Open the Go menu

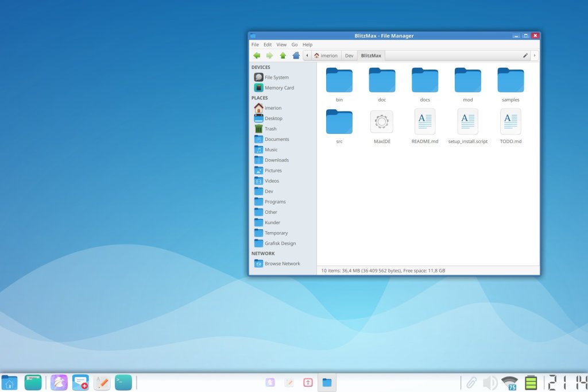point(295,44)
